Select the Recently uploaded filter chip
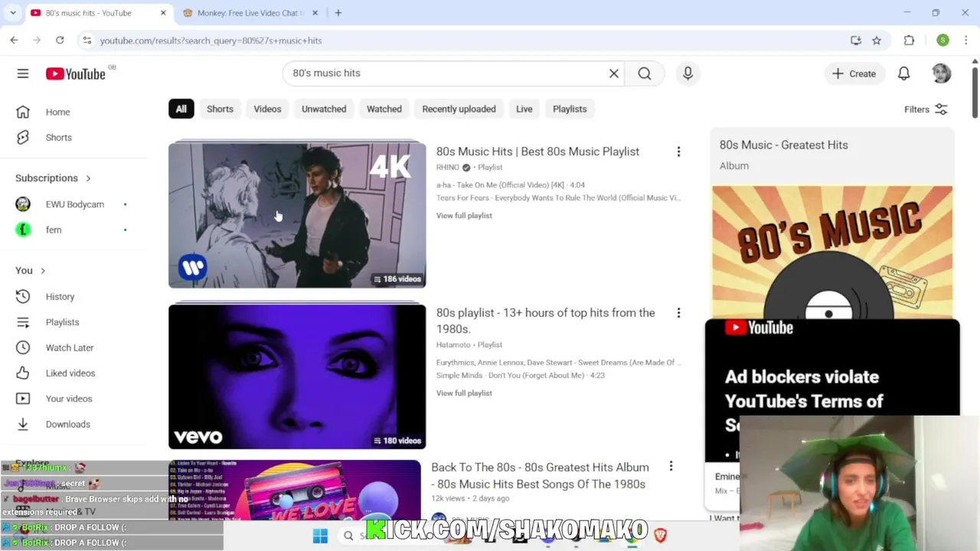The width and height of the screenshot is (980, 551). (459, 109)
